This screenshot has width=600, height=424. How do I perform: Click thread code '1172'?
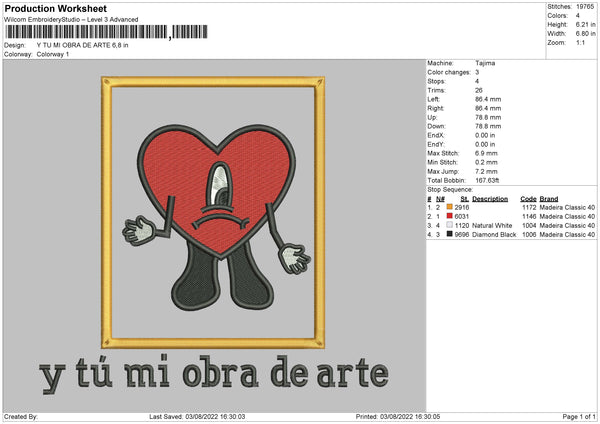[x=529, y=207]
